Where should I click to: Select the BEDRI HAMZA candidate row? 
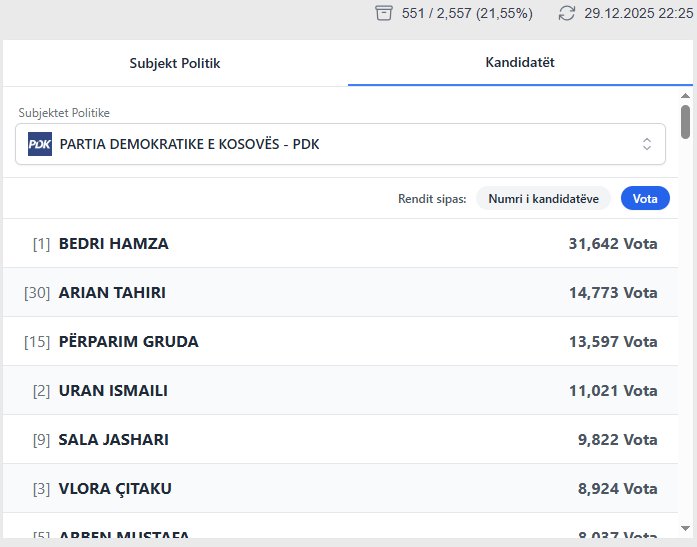click(340, 244)
